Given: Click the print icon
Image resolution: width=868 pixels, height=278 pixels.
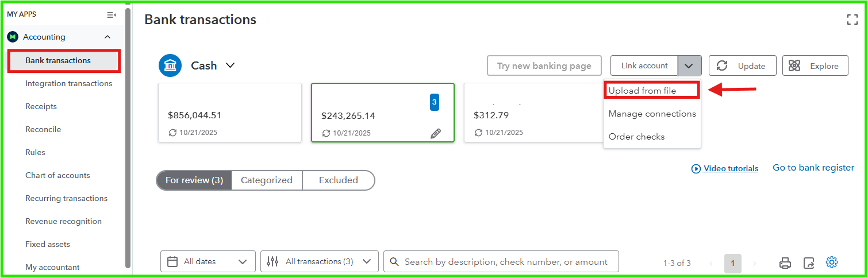Looking at the screenshot, I should tap(785, 263).
